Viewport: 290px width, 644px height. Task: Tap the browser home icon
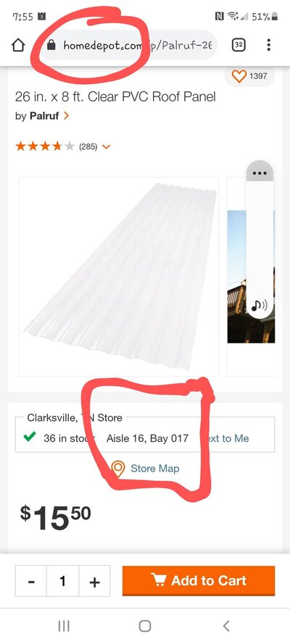[x=18, y=45]
